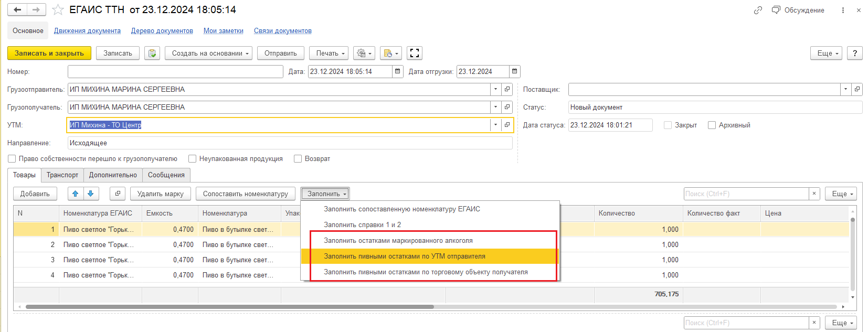Switch to the Транспорт tab

(x=62, y=175)
